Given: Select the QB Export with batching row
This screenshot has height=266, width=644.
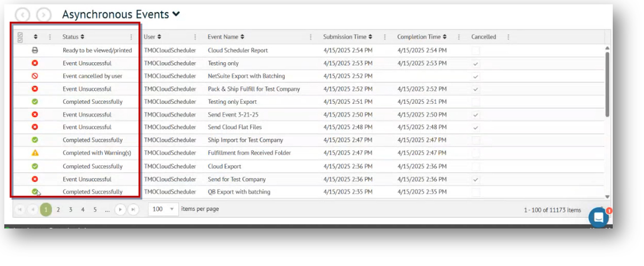Looking at the screenshot, I should [x=239, y=192].
